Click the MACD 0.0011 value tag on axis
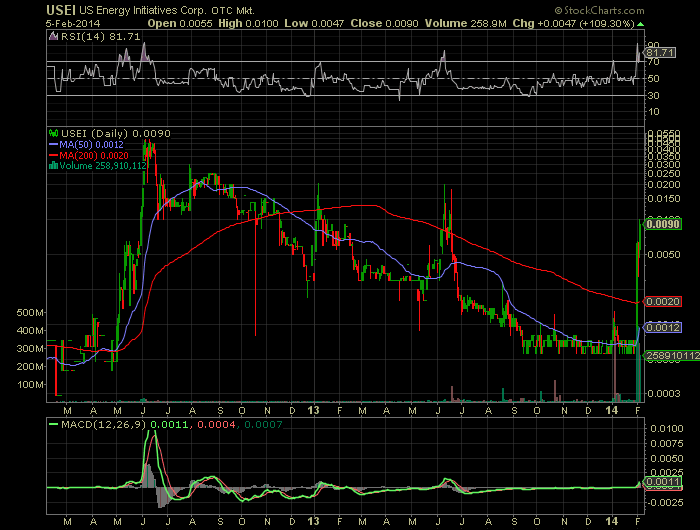The height and width of the screenshot is (530, 700). point(662,482)
